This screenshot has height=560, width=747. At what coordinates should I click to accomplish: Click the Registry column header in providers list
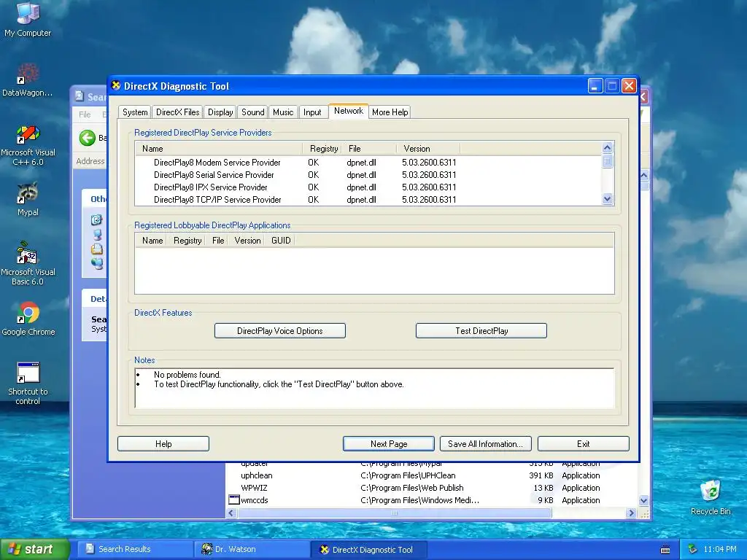pyautogui.click(x=322, y=149)
